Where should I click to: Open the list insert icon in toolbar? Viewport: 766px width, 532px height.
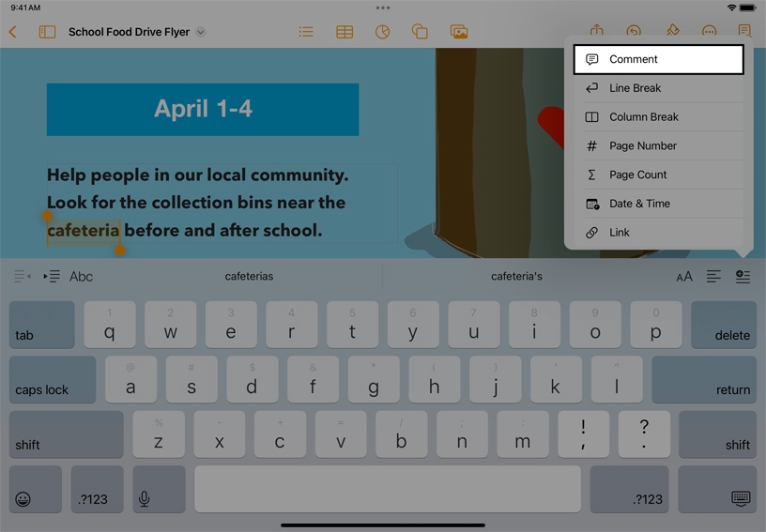[x=306, y=32]
